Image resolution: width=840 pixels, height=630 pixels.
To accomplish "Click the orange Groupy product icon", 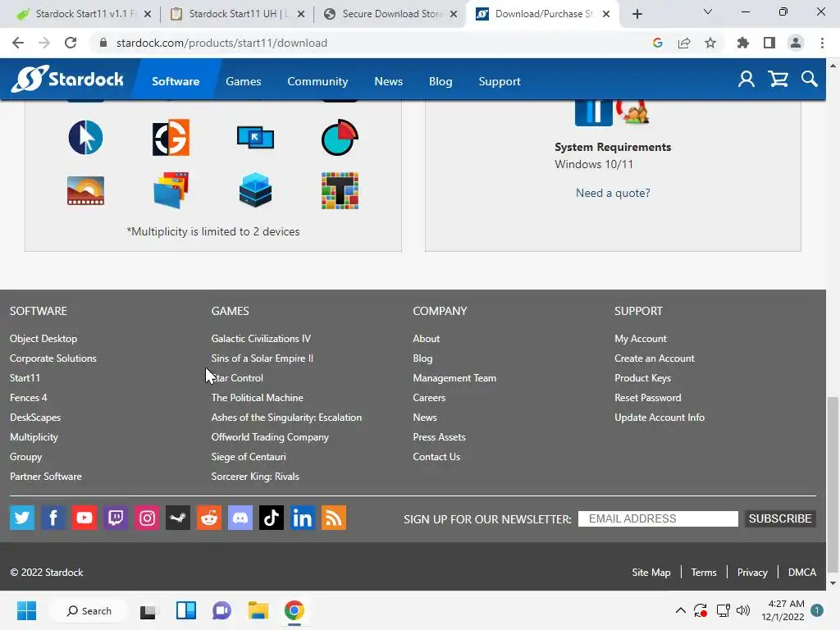I will coord(171,138).
